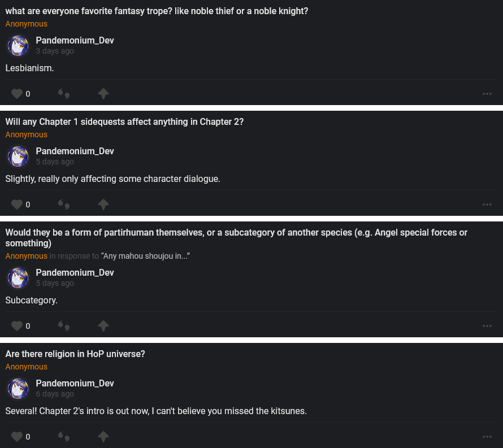The height and width of the screenshot is (448, 503).
Task: Share the fantasy trope answer
Action: (103, 94)
